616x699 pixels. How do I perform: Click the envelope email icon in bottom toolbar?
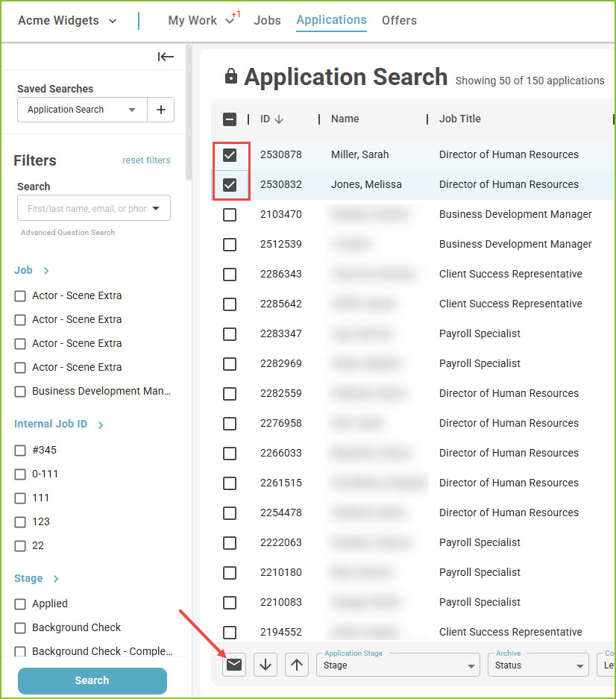coord(234,665)
